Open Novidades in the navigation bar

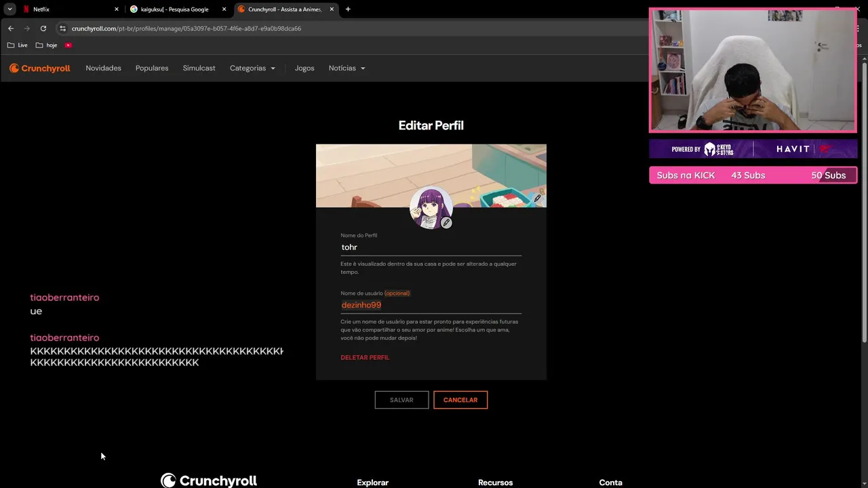103,68
